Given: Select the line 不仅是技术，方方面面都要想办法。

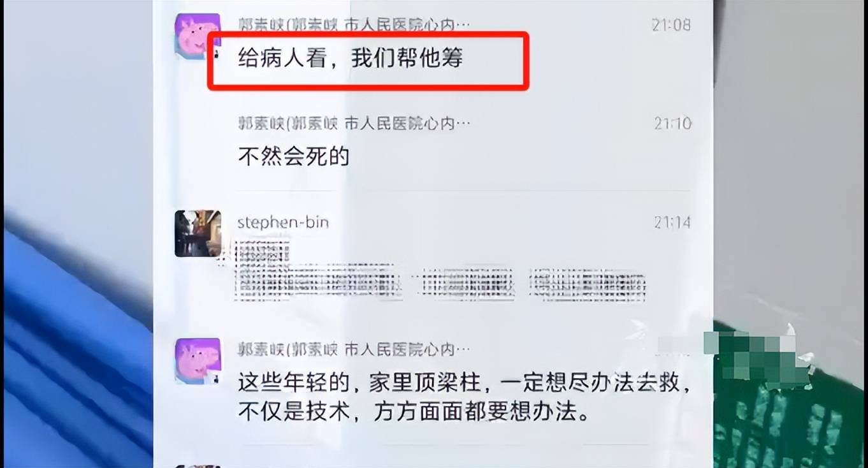Looking at the screenshot, I should coord(412,412).
